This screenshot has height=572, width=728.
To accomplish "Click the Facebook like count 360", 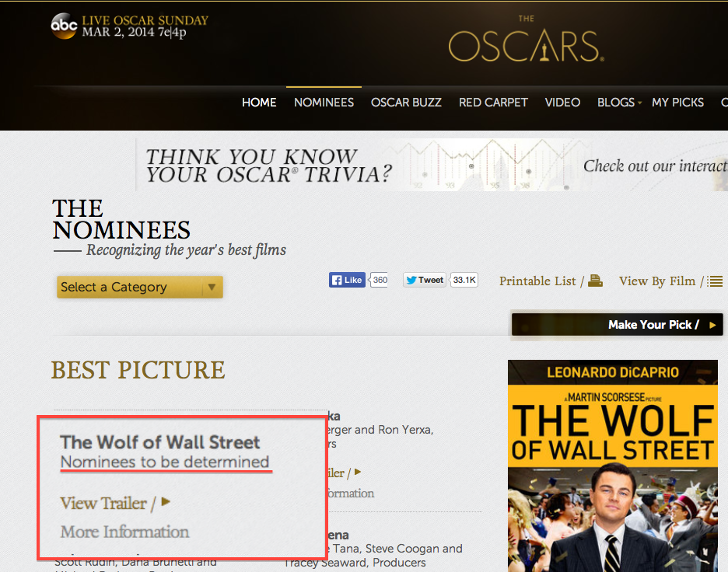I will point(380,280).
